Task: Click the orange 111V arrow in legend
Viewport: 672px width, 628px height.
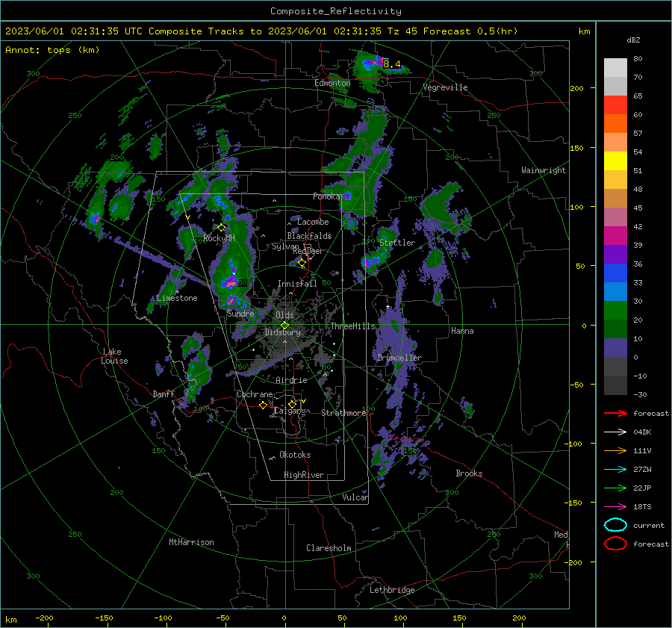Action: tap(615, 450)
